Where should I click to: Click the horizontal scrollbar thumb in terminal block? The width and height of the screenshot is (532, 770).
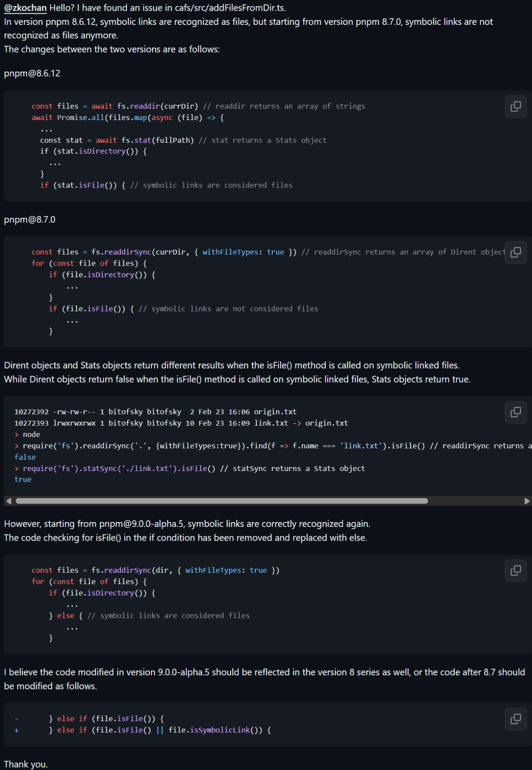[222, 501]
